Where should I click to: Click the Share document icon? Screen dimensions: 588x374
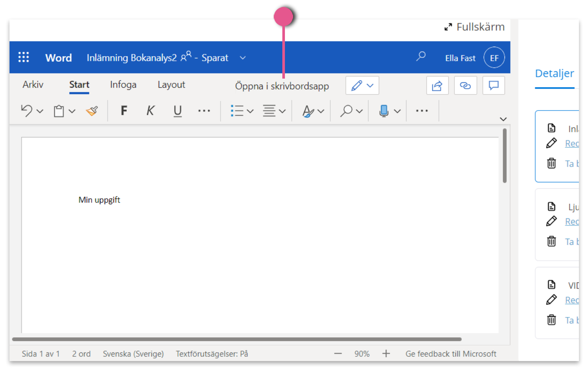438,86
